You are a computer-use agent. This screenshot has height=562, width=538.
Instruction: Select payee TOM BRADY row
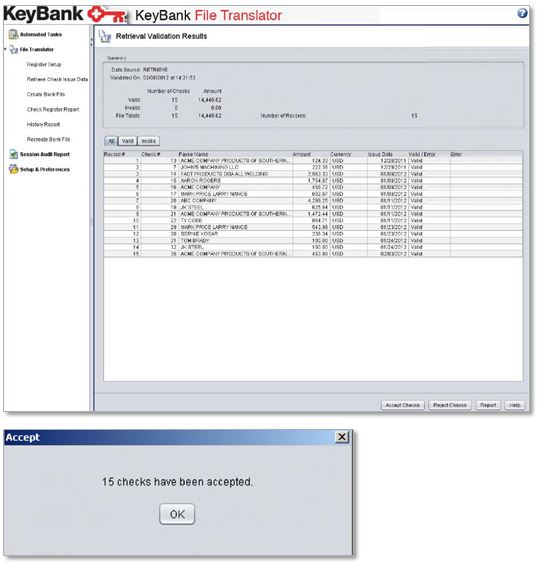pos(313,240)
